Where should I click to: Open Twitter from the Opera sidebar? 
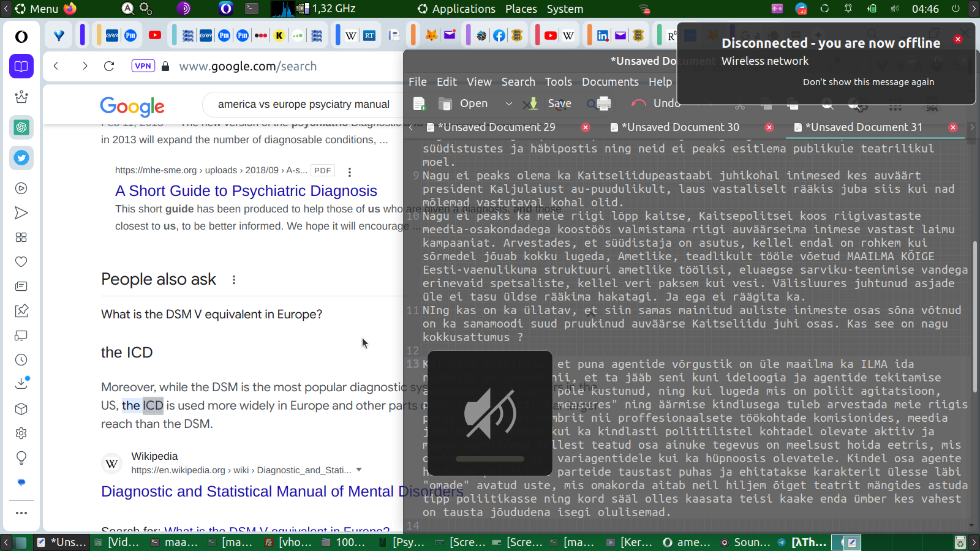[x=21, y=158]
